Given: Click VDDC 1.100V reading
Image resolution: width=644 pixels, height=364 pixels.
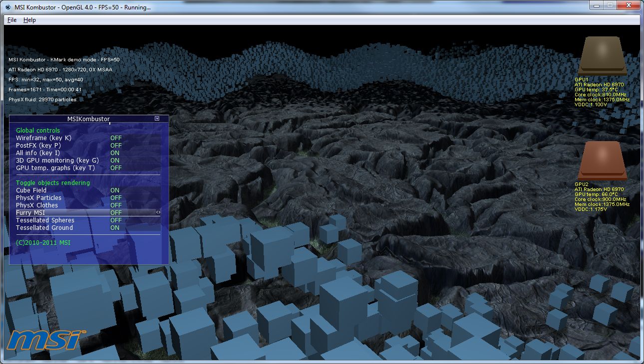Looking at the screenshot, I should (591, 105).
